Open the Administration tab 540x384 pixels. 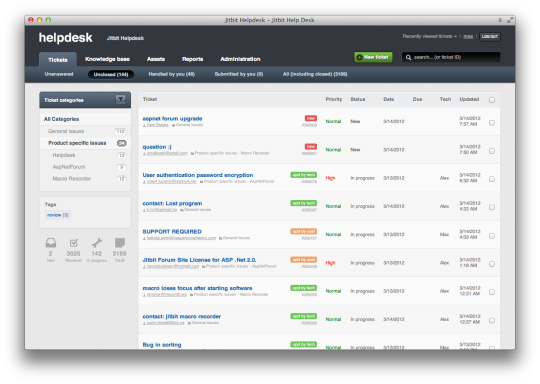tap(240, 59)
